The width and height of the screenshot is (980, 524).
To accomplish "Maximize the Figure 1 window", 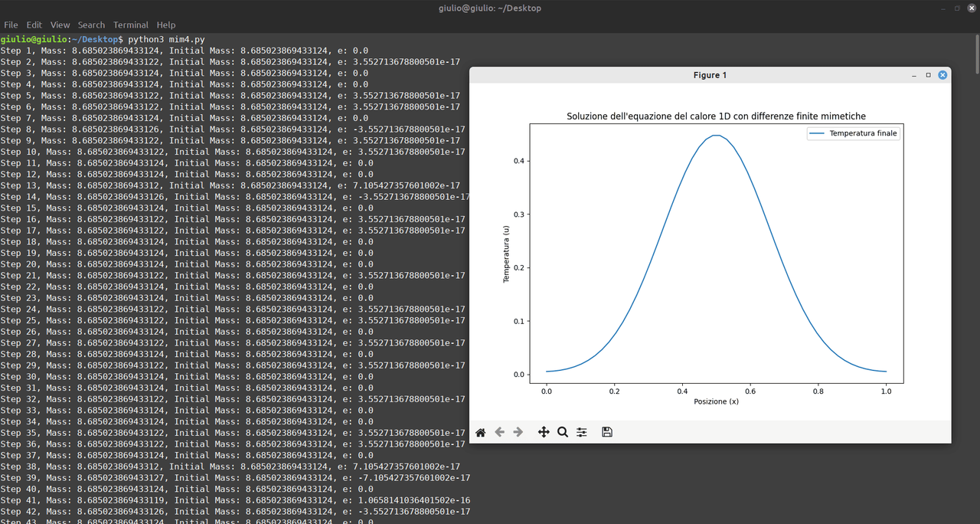I will [x=929, y=75].
